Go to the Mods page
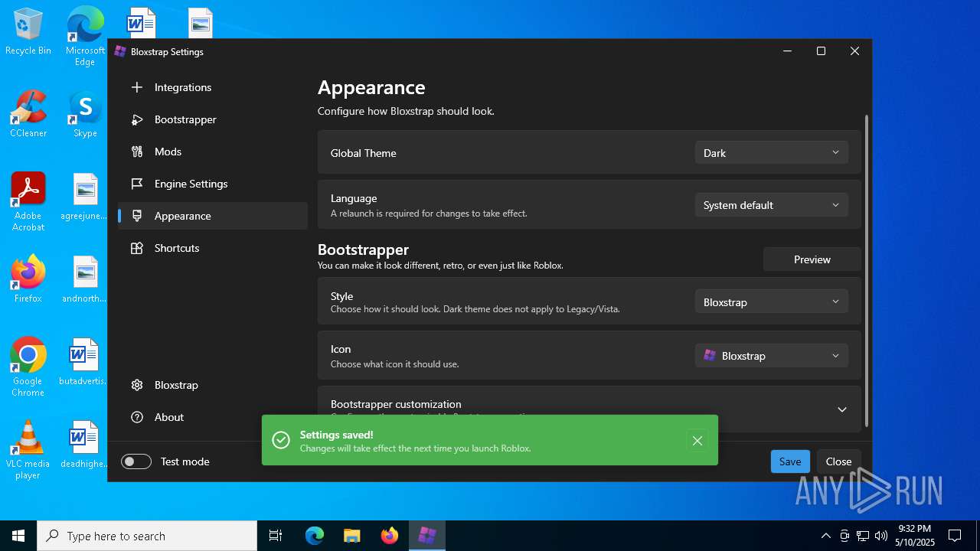Viewport: 980px width, 551px height. tap(213, 152)
